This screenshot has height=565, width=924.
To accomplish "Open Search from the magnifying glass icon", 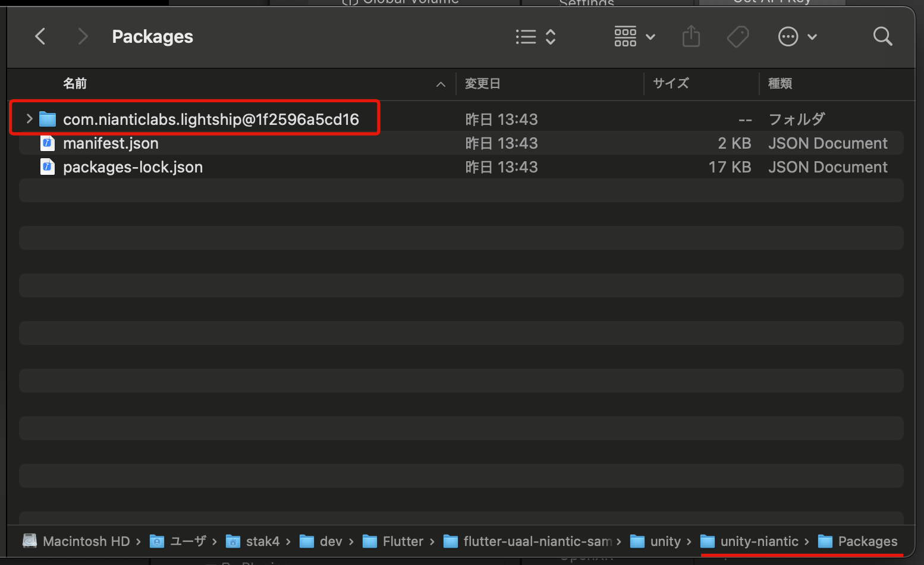I will pos(882,36).
